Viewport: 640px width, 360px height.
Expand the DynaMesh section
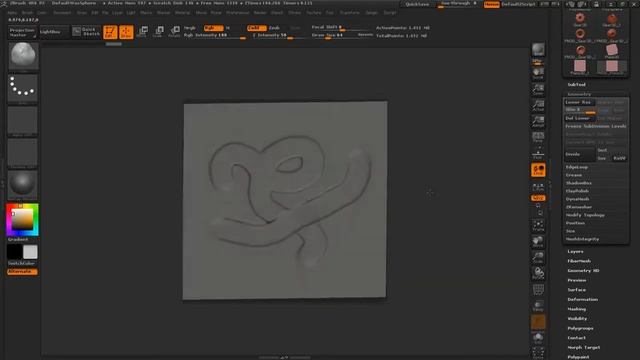pos(578,199)
